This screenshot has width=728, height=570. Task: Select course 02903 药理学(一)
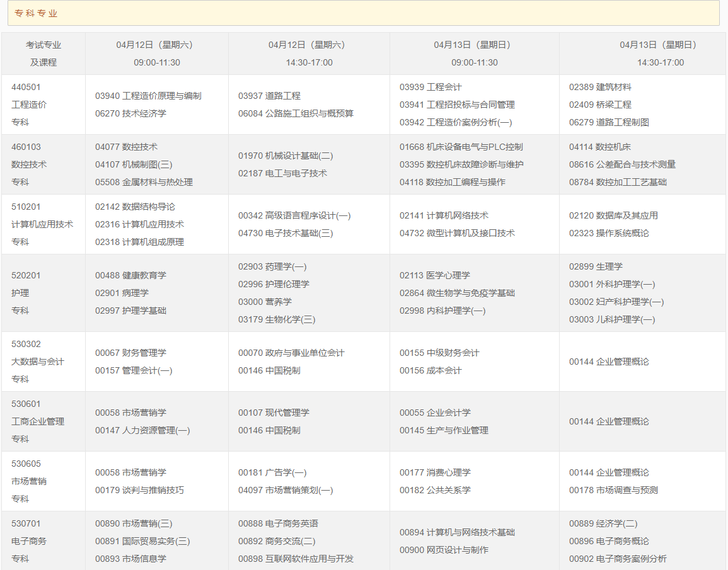272,266
